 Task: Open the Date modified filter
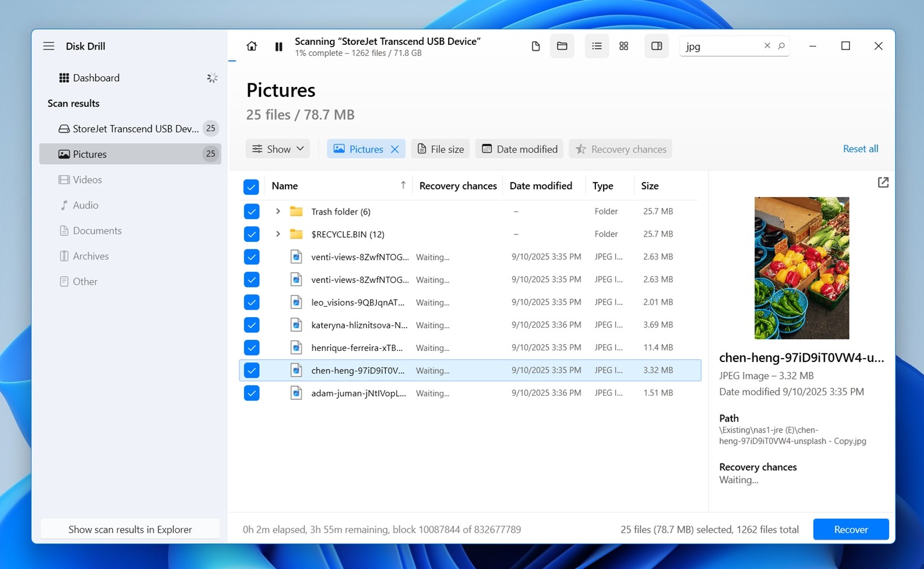[x=519, y=149]
